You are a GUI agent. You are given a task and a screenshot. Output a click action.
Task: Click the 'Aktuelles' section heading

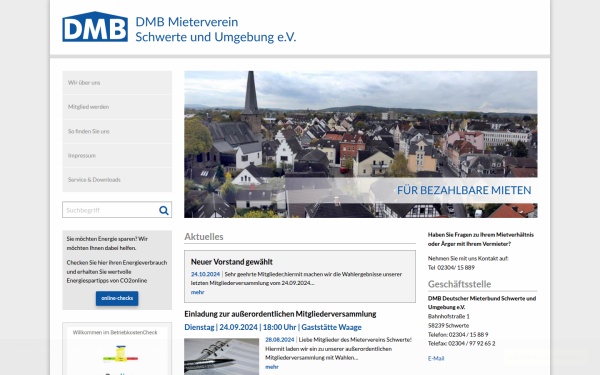click(204, 236)
